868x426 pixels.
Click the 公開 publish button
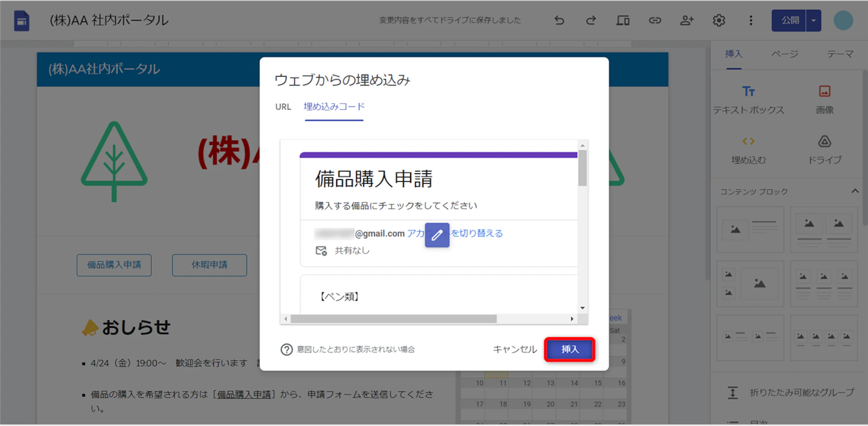tap(790, 20)
